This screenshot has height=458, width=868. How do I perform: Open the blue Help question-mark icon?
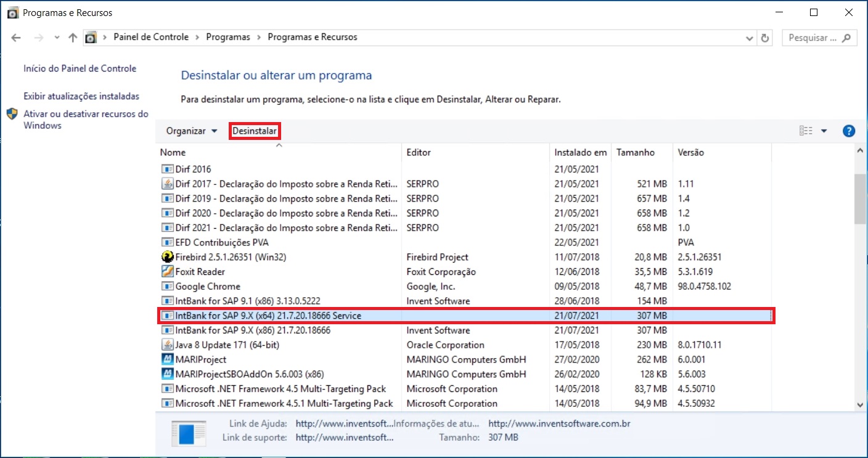coord(849,131)
